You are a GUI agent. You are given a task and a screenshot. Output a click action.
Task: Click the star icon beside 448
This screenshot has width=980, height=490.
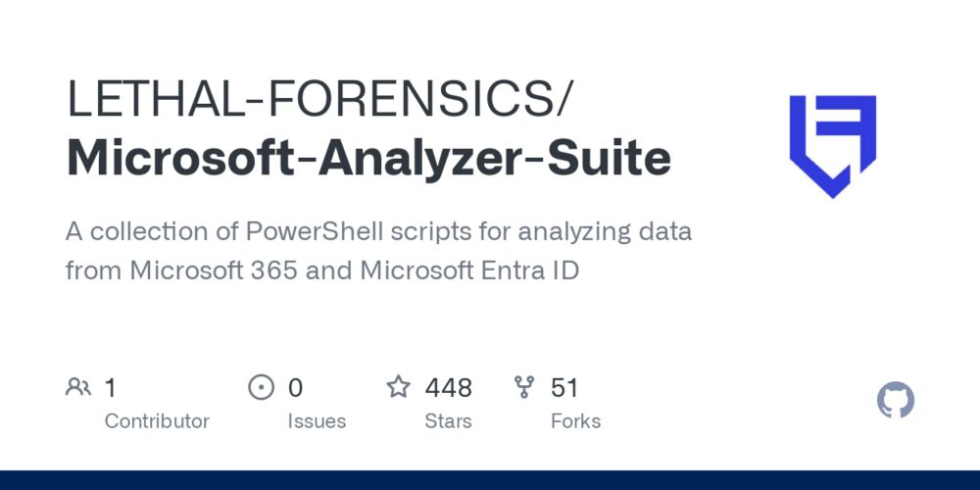coord(398,387)
